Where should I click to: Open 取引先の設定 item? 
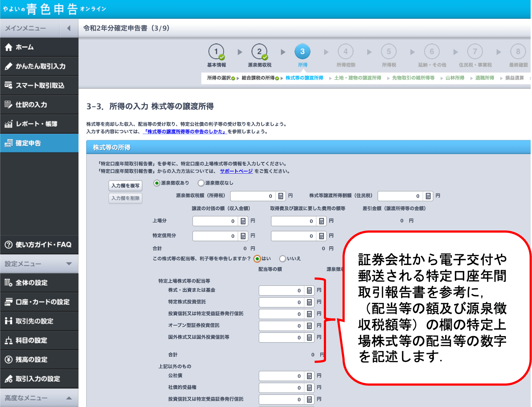pyautogui.click(x=39, y=321)
